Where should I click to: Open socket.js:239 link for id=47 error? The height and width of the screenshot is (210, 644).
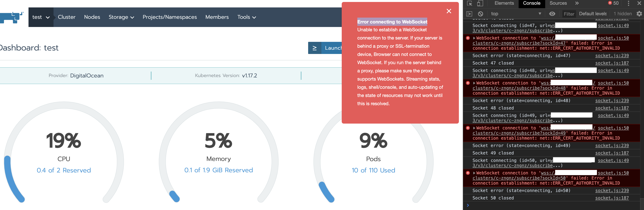pos(612,56)
